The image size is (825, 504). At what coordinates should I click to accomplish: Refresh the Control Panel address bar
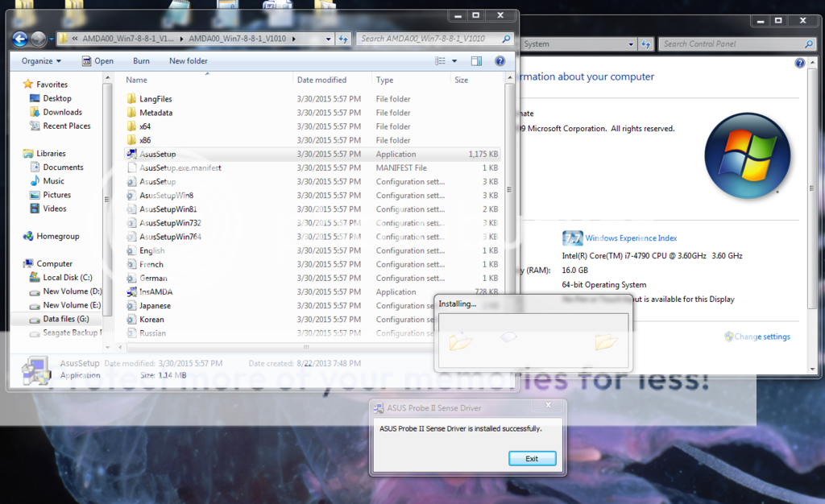(645, 44)
